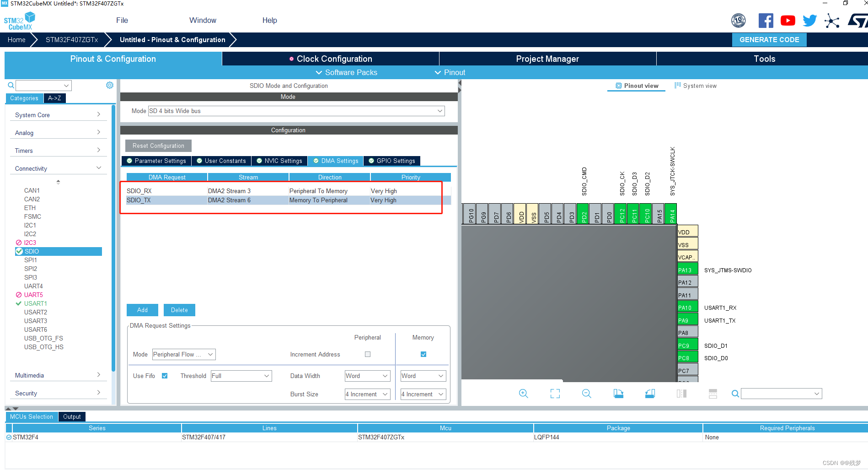Add a new DMA request

coord(142,310)
